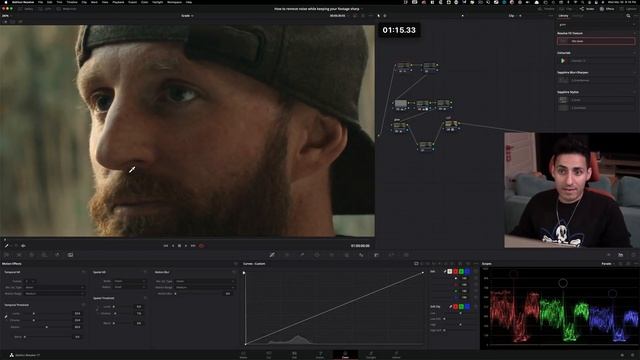Select the red channel curve Edit button
The image size is (640, 360).
coord(456,271)
